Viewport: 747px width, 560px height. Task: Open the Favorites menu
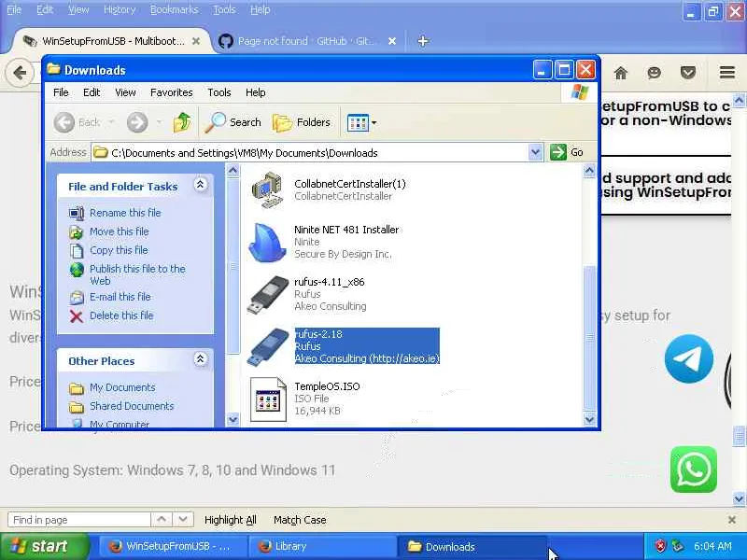(x=172, y=92)
